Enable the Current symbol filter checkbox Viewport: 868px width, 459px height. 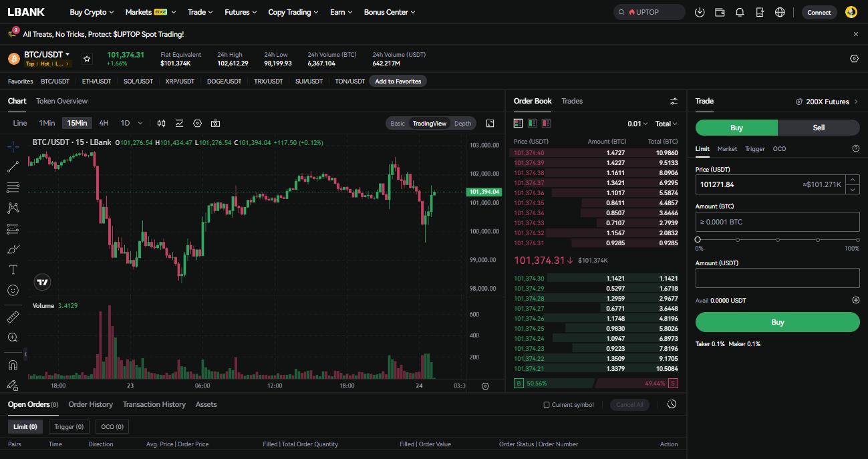point(546,404)
